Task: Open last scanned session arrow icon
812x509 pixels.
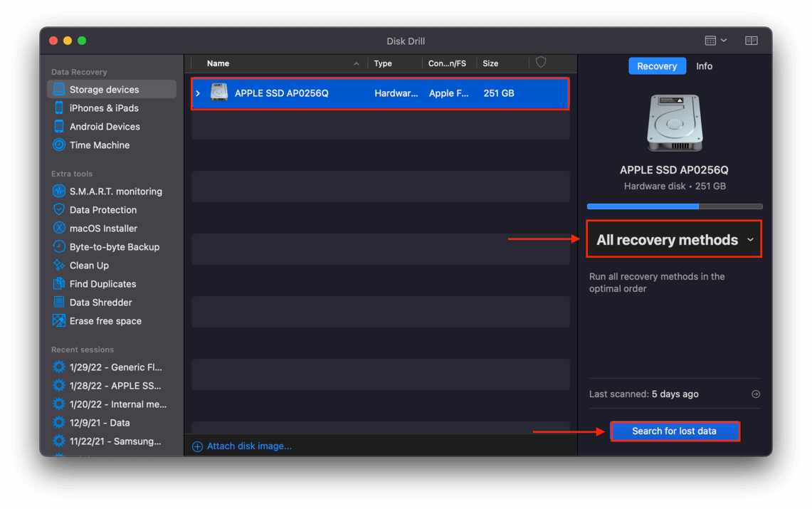Action: 756,394
